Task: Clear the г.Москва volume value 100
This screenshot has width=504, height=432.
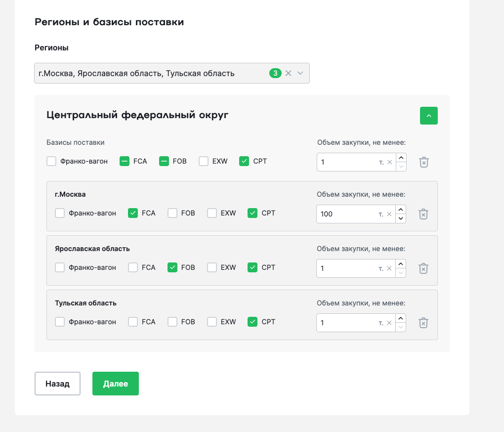Action: click(x=389, y=214)
